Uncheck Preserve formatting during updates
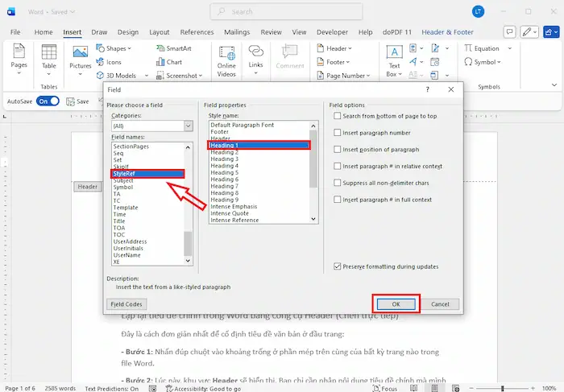 [337, 266]
